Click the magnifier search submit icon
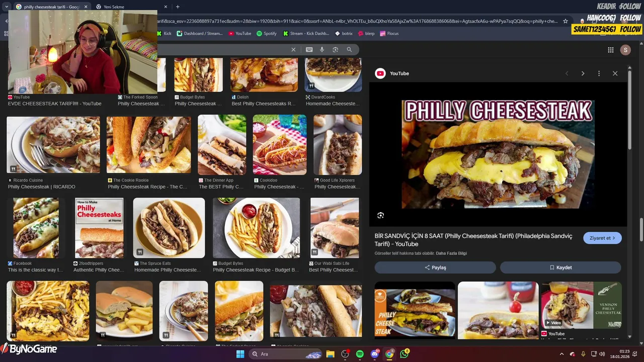 point(349,49)
